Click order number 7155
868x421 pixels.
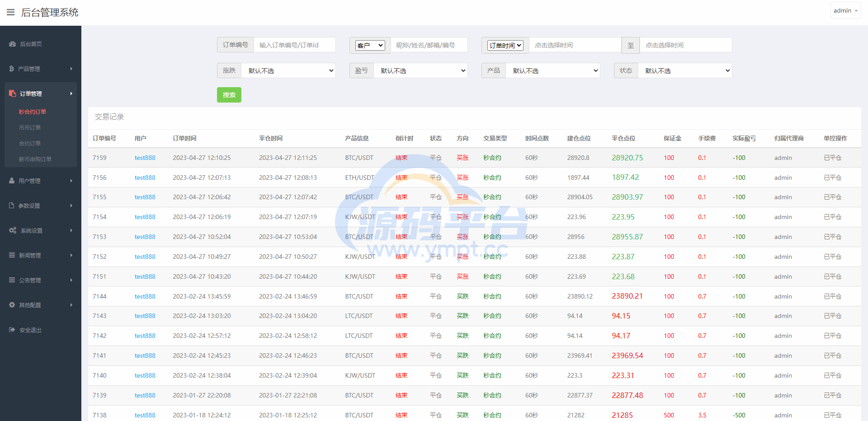pyautogui.click(x=99, y=197)
